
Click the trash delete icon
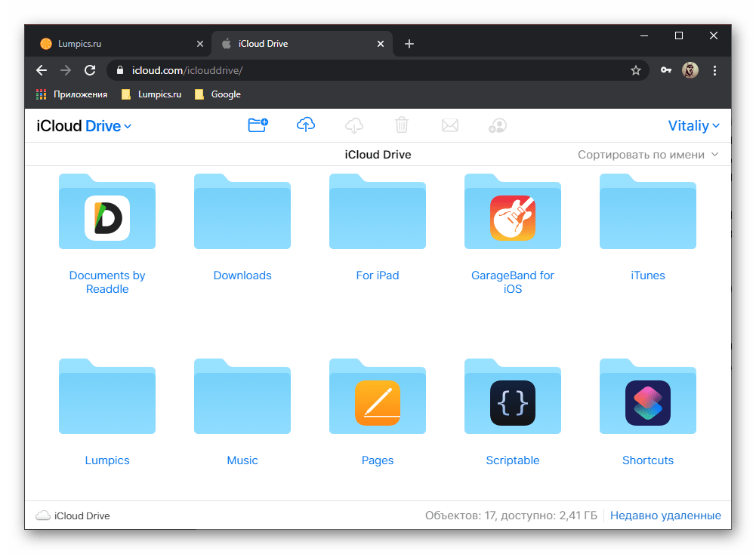402,125
